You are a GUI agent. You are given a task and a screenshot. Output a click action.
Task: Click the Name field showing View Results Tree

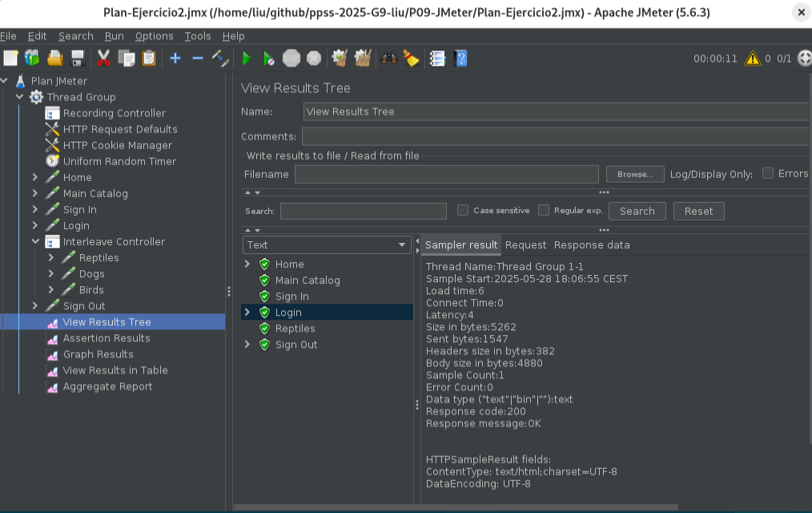pyautogui.click(x=557, y=111)
